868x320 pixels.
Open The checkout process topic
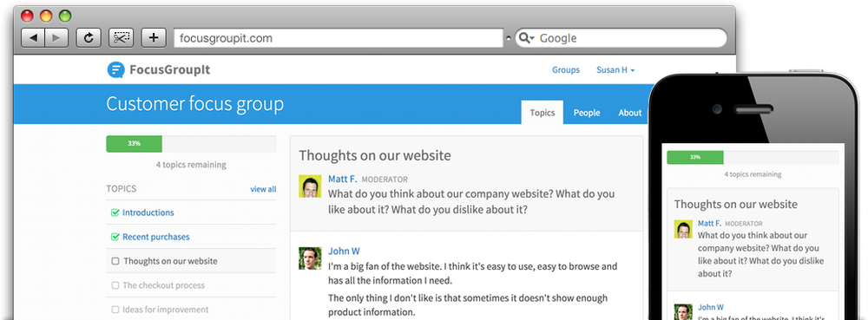pyautogui.click(x=163, y=285)
